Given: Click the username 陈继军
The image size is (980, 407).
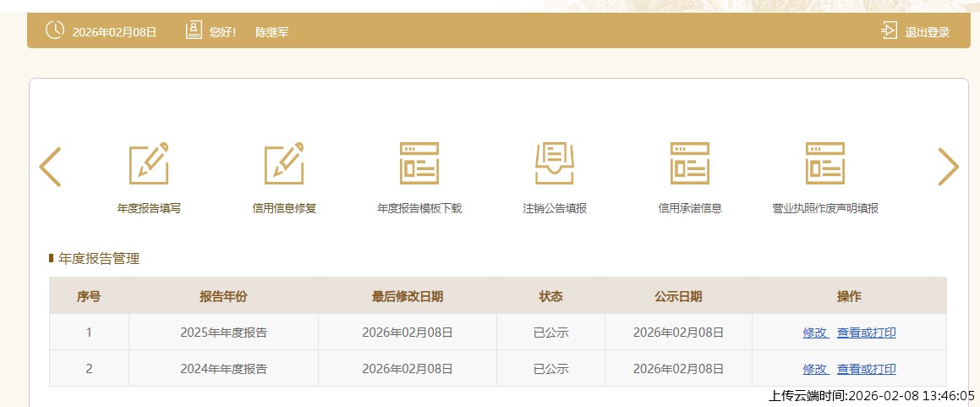Looking at the screenshot, I should click(272, 32).
